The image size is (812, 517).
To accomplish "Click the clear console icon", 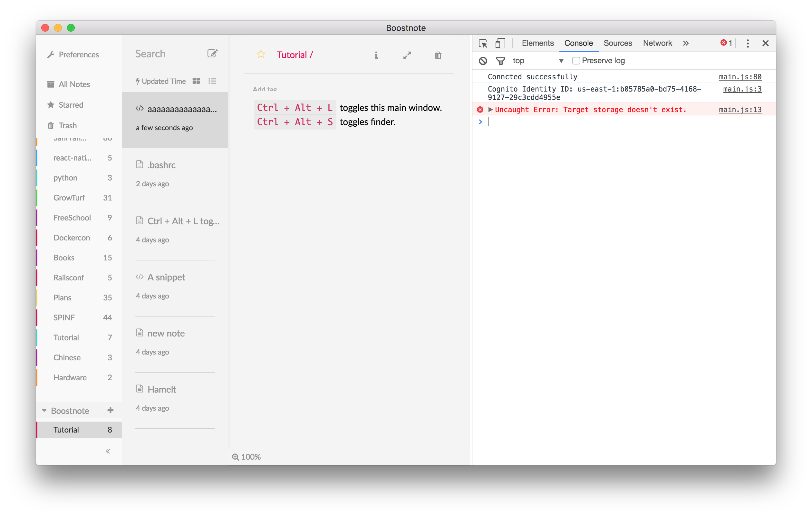I will point(483,61).
